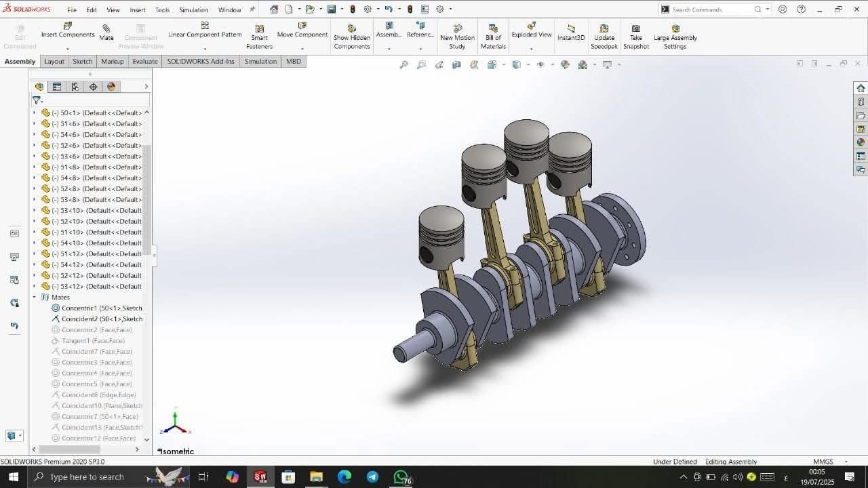868x488 pixels.
Task: Collapse the Mates folder
Action: [x=35, y=297]
